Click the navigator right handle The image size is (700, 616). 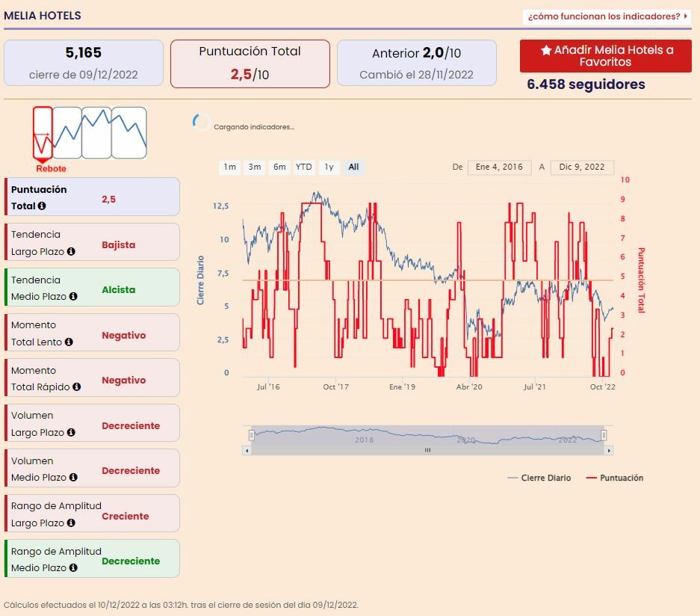(x=604, y=434)
